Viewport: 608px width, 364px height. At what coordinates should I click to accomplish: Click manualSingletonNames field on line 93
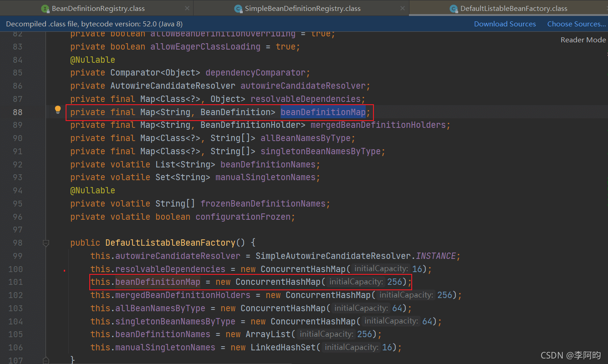[x=266, y=177]
